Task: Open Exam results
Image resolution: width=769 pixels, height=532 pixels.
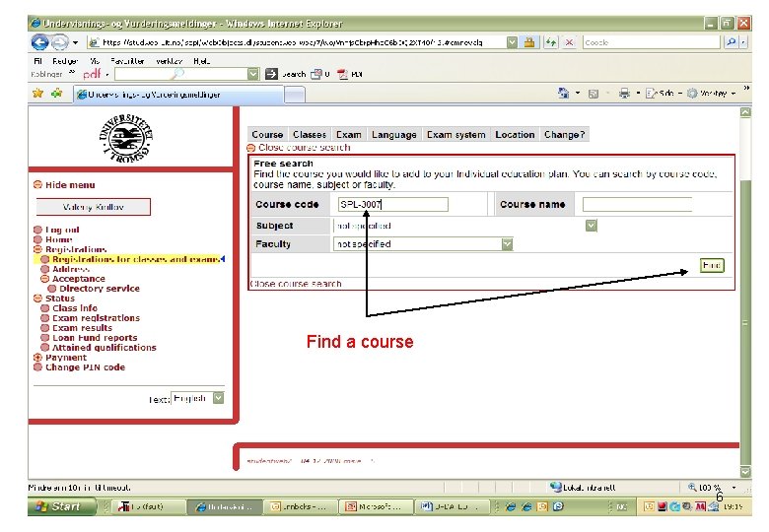Action: pos(82,328)
